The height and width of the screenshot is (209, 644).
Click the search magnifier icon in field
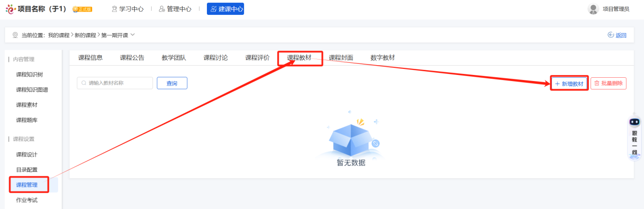(x=84, y=83)
